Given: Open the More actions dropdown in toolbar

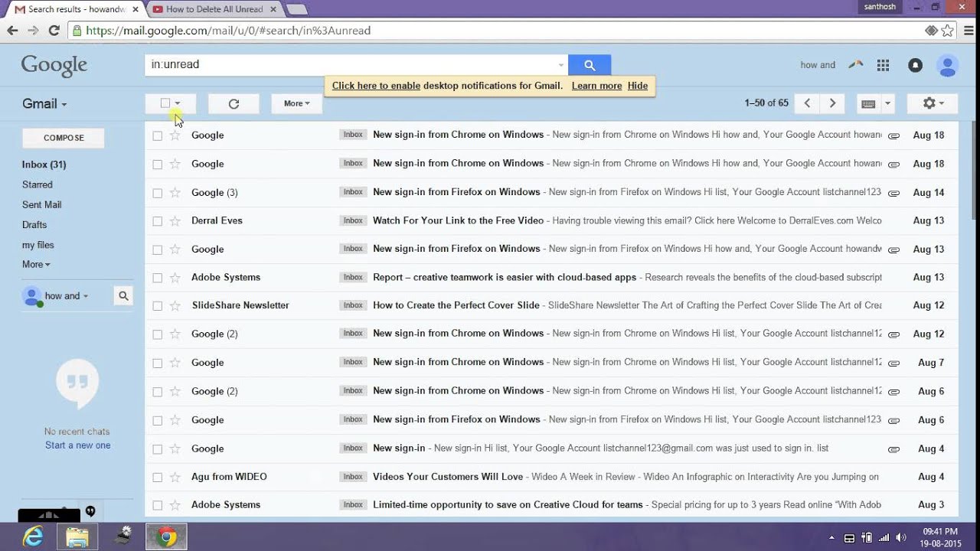Looking at the screenshot, I should point(296,103).
